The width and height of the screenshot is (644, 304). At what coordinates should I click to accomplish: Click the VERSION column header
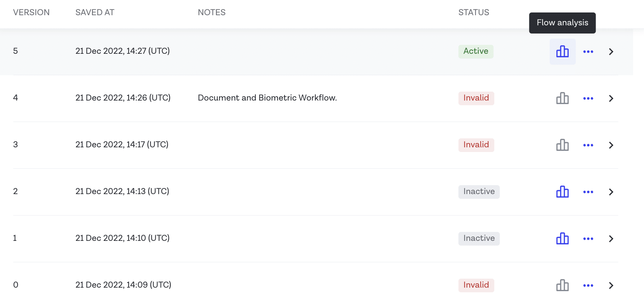pyautogui.click(x=31, y=12)
